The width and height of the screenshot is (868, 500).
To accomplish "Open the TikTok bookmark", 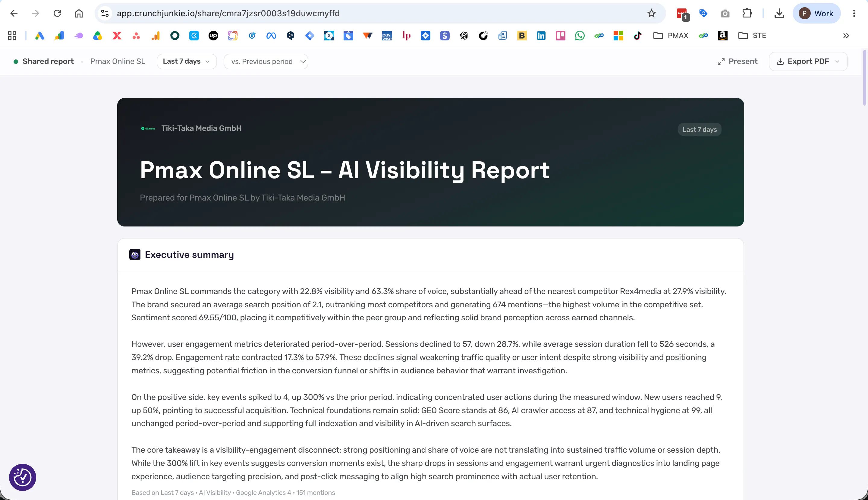I will 638,35.
